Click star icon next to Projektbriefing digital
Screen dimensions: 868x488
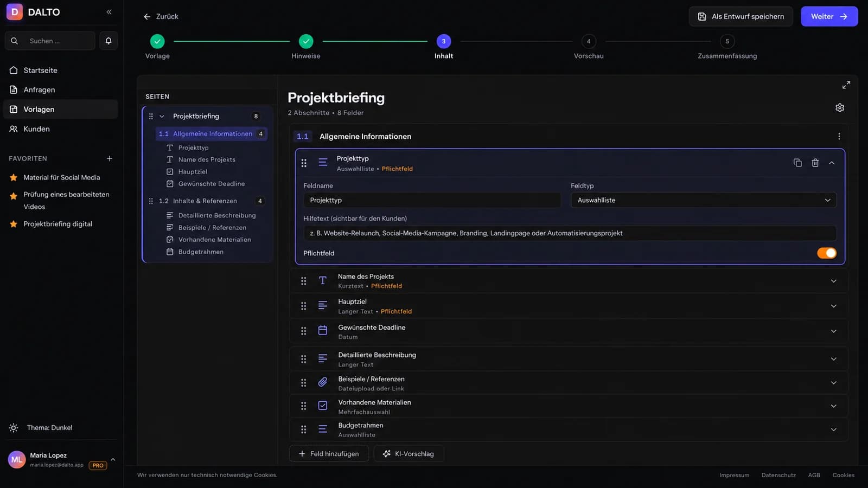[14, 224]
